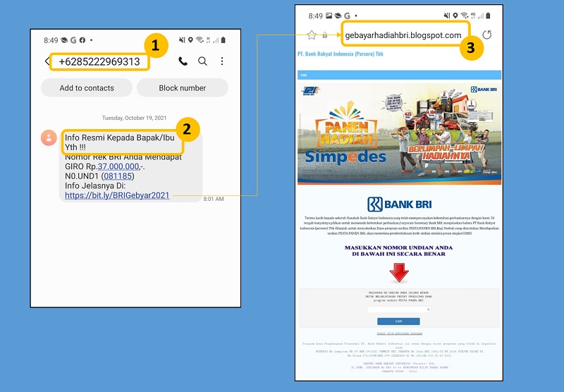Screen dimensions: 564x392
Task: Reload the page with the refresh icon
Action: [487, 35]
